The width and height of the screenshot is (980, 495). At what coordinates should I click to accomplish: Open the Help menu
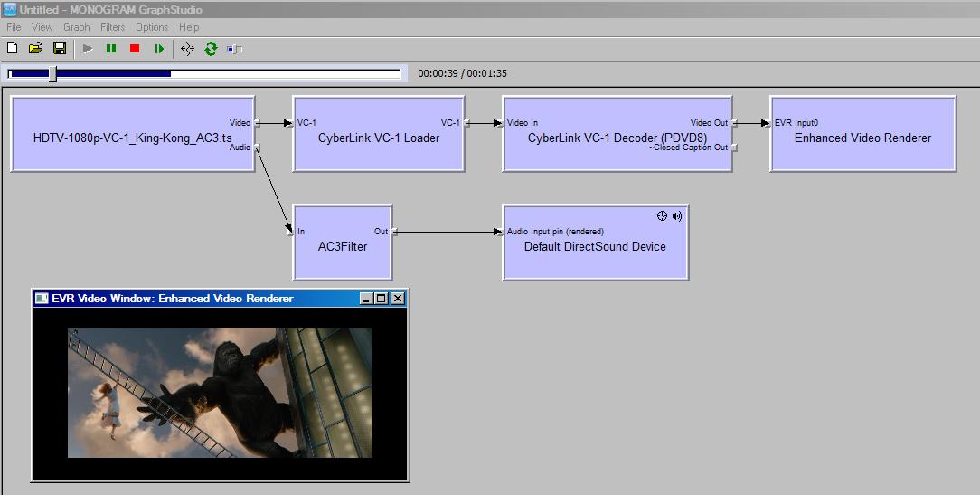pyautogui.click(x=189, y=27)
